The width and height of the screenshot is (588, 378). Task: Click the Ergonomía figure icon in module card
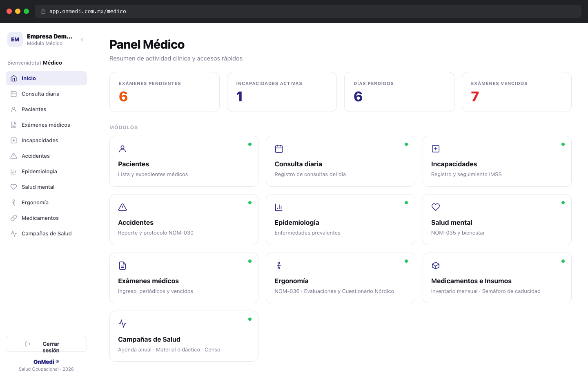[279, 266]
